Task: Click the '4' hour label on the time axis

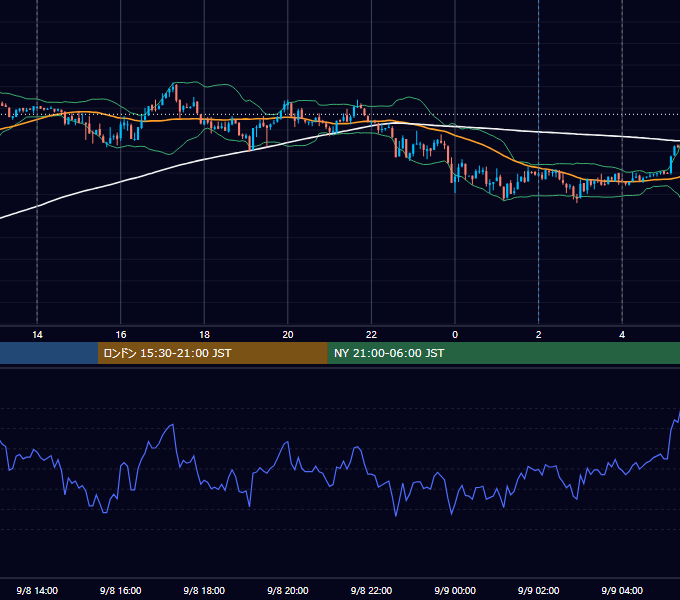Action: 622,335
